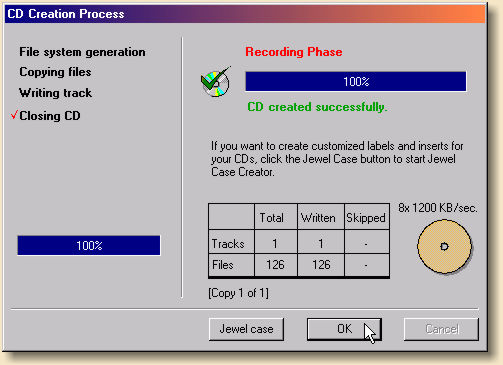The height and width of the screenshot is (365, 503).
Task: Select the File system generation step
Action: pos(82,52)
